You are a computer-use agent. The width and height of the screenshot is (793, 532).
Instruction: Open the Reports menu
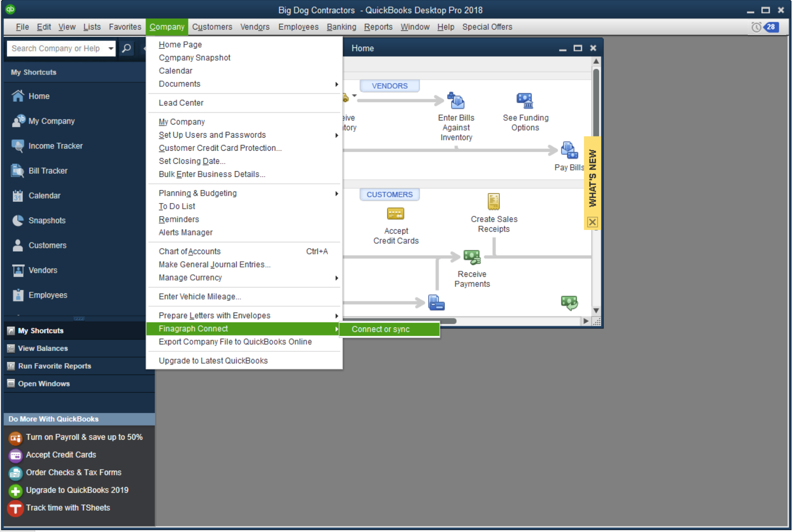[x=378, y=27]
